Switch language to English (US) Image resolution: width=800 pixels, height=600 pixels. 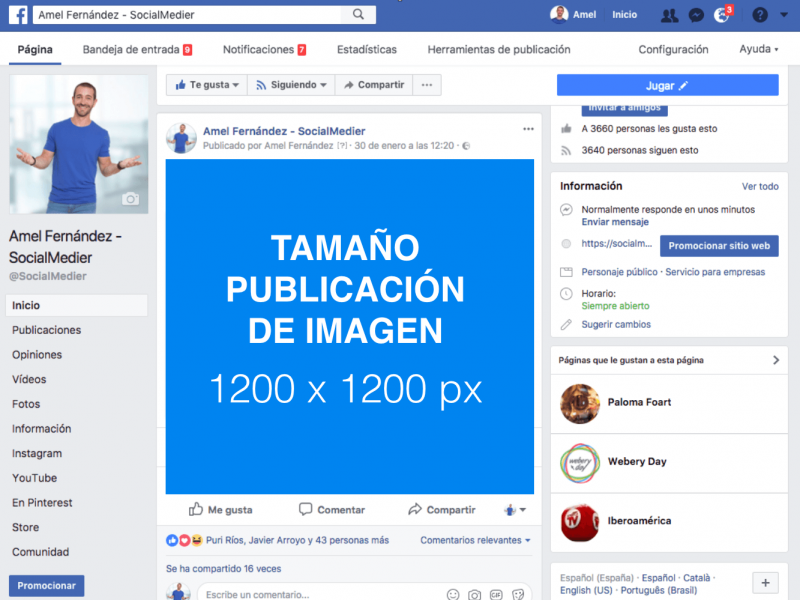tap(586, 590)
